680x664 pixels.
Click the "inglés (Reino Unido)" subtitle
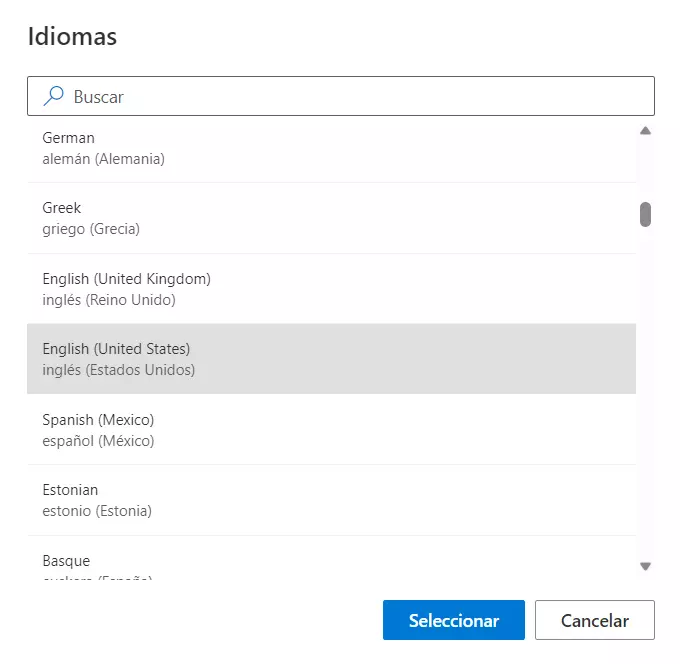[x=109, y=300]
